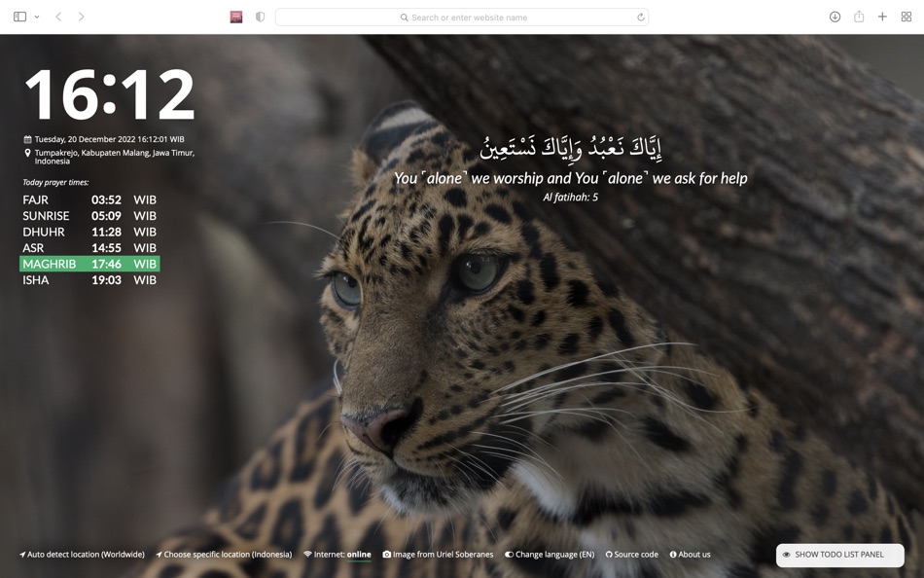Click the Al fatihah: 5 reference
This screenshot has height=578, width=924.
(570, 197)
